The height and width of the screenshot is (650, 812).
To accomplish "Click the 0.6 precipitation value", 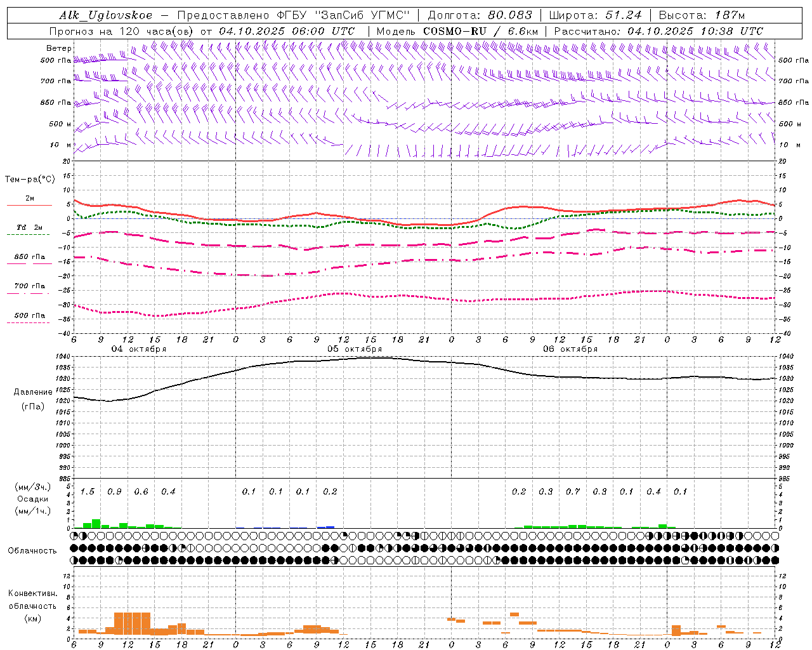I will pos(141,492).
